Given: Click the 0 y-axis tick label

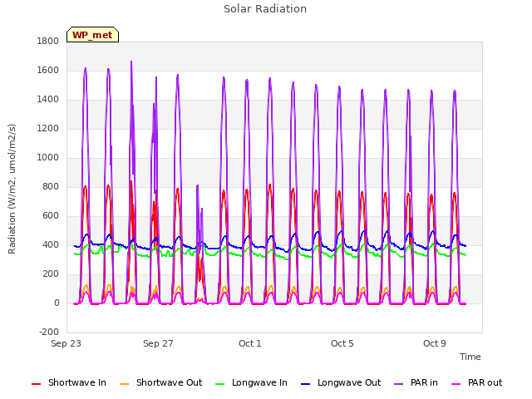Looking at the screenshot, I should coord(57,303).
